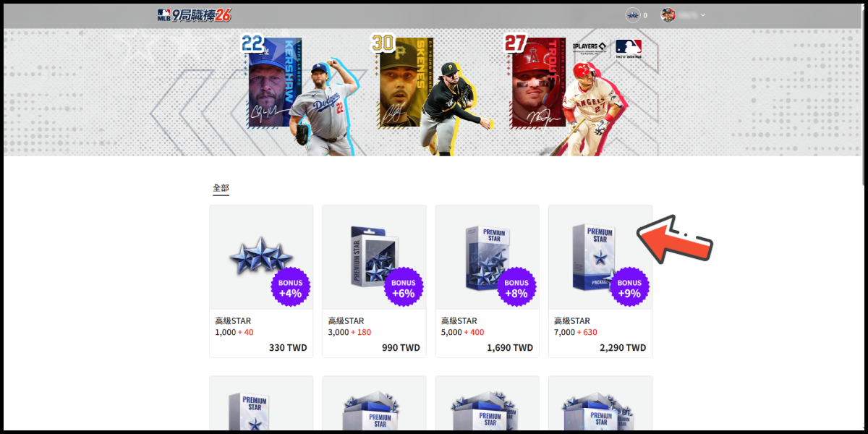Viewport: 868px width, 434px height.
Task: Select the 3,000 + 180 premium star box
Action: [x=374, y=281]
